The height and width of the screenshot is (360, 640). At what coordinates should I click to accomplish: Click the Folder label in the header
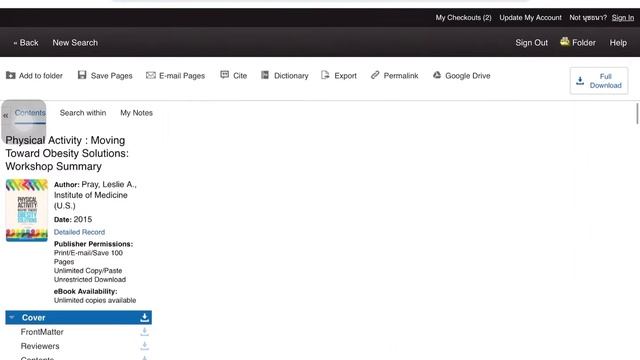[x=584, y=42]
